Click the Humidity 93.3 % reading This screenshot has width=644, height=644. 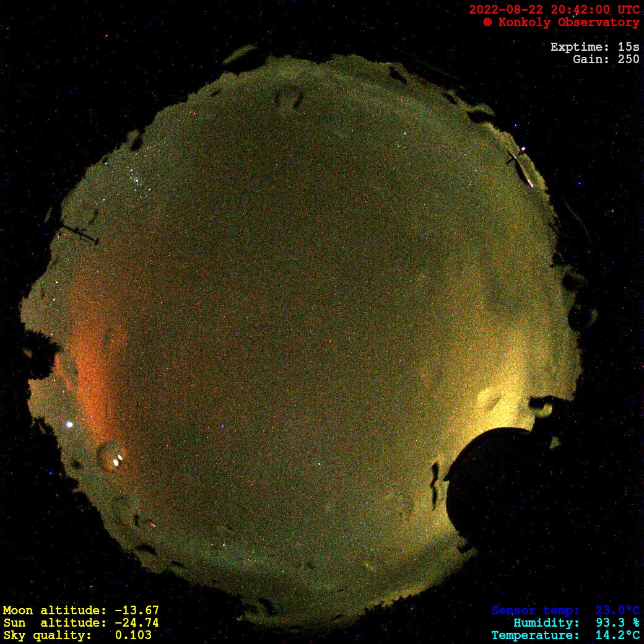pos(576,623)
